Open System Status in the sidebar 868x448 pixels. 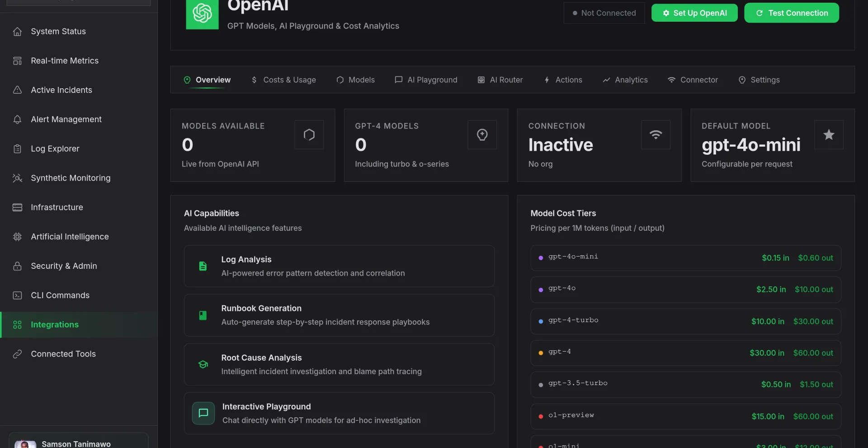[79, 32]
